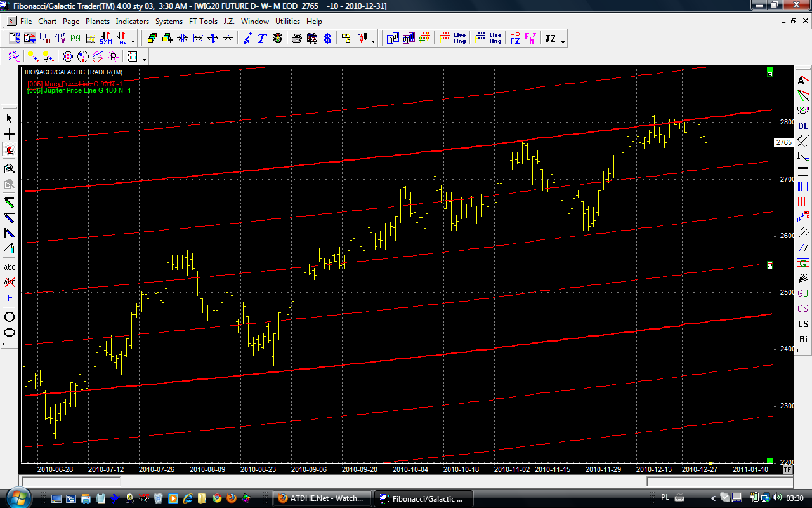
Task: Open the FT Tools menu
Action: 203,21
